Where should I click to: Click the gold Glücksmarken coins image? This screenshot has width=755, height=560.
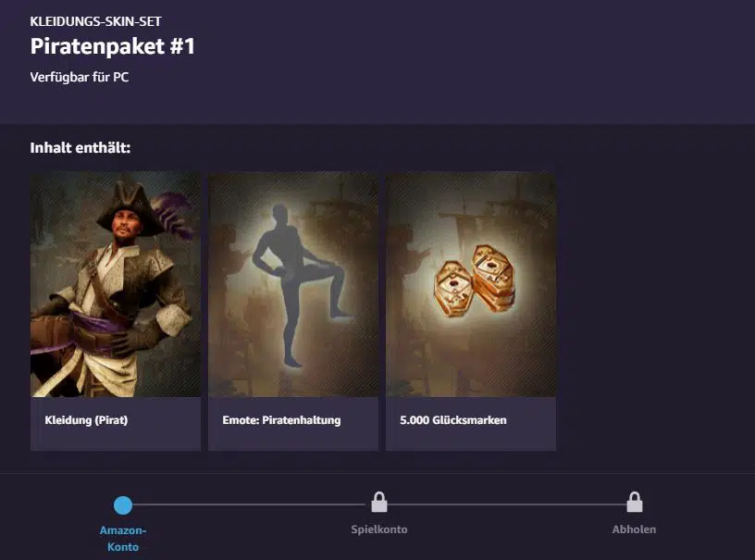pyautogui.click(x=475, y=280)
